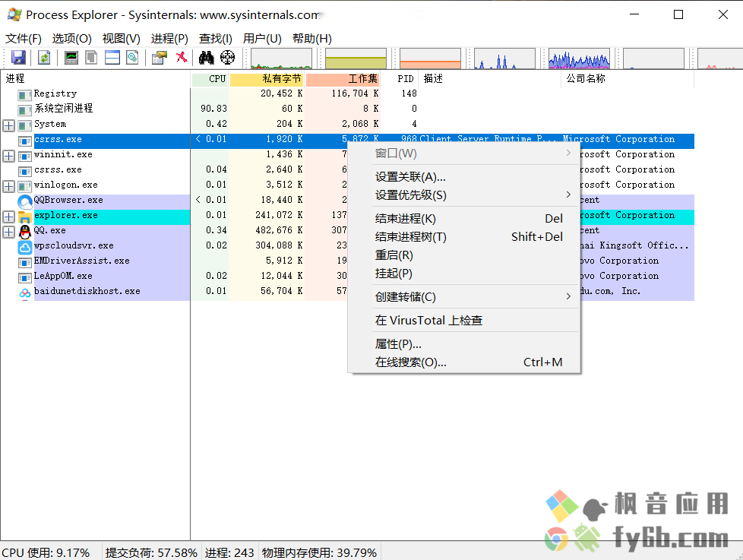743x560 pixels.
Task: Click the blue I/O spikes mini graph
Action: click(x=504, y=59)
